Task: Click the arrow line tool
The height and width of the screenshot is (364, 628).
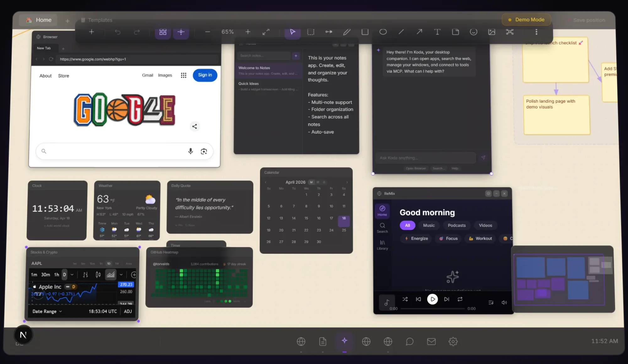Action: tap(419, 32)
